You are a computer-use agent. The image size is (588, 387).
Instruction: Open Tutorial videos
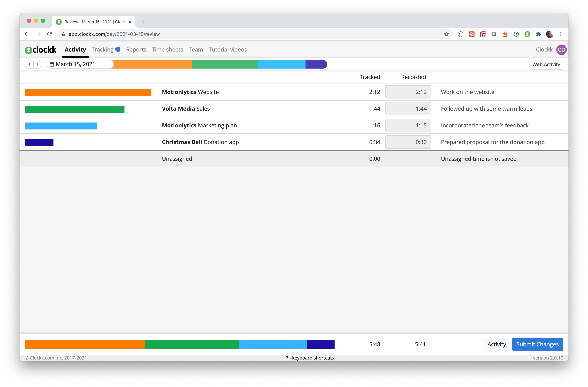(228, 49)
